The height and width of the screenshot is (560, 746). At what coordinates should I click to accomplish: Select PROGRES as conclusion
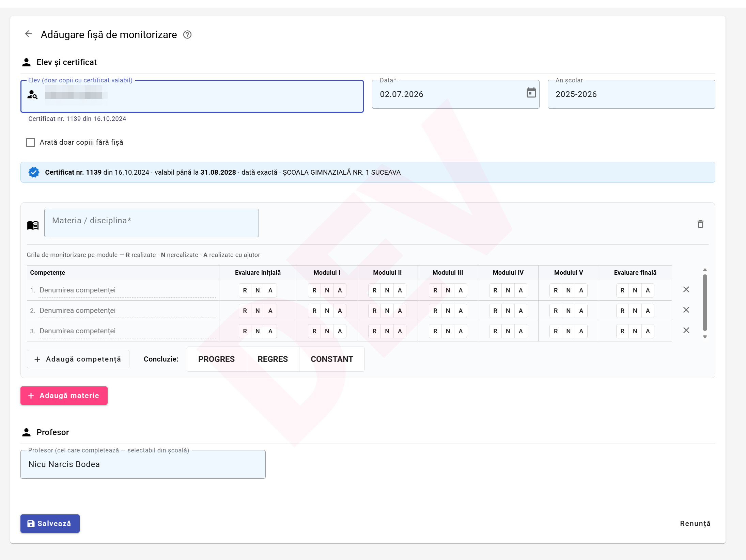click(x=216, y=359)
